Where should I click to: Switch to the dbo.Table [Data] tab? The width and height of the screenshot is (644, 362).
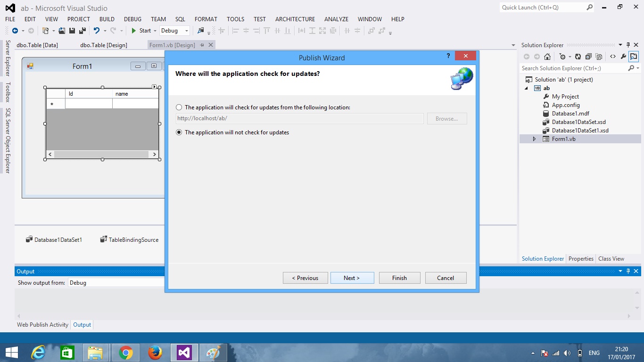(x=37, y=45)
